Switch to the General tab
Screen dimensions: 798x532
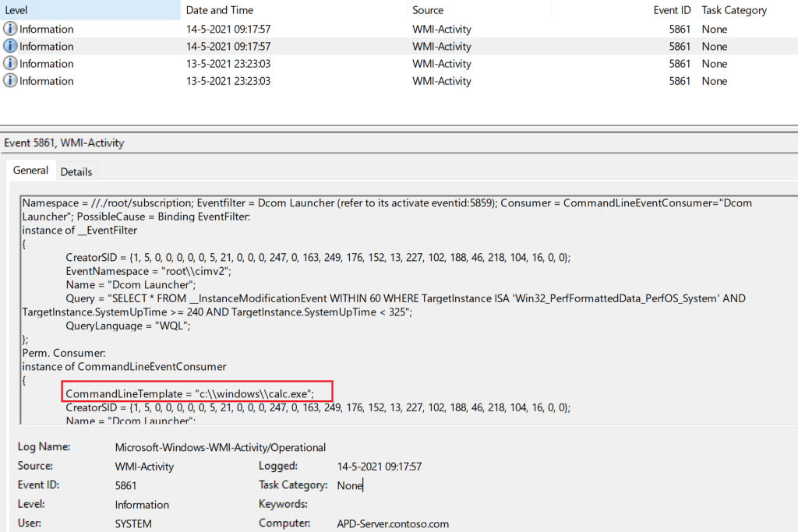pyautogui.click(x=30, y=171)
